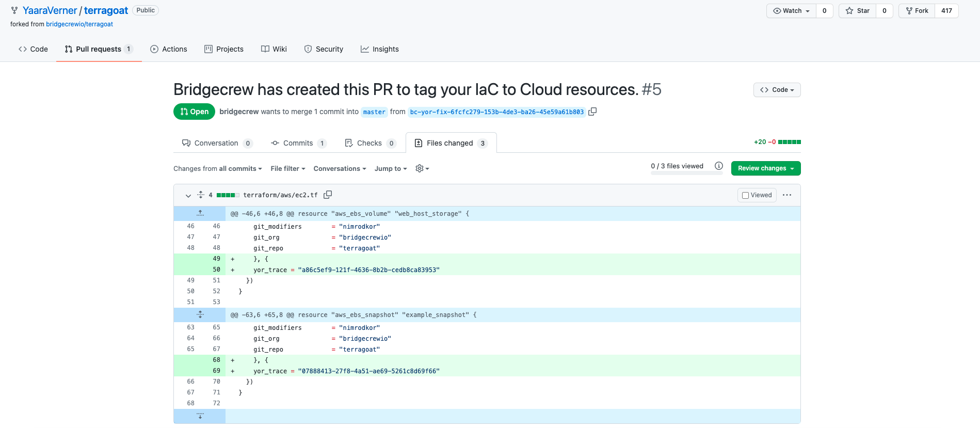The width and height of the screenshot is (980, 428).
Task: Switch to the Conversation tab
Action: coord(217,143)
